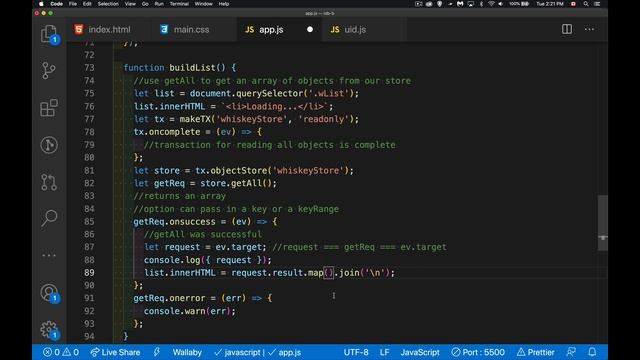Close the unsaved app.js tab dot

tap(310, 29)
